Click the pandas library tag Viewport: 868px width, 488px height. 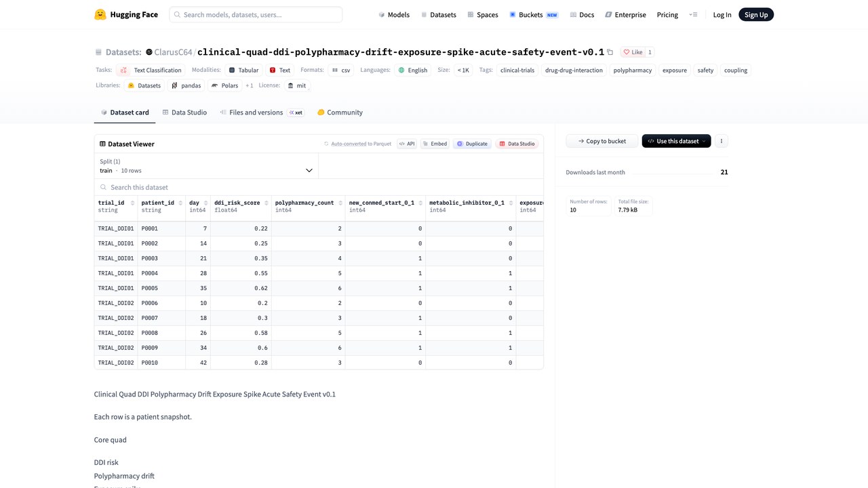point(186,85)
